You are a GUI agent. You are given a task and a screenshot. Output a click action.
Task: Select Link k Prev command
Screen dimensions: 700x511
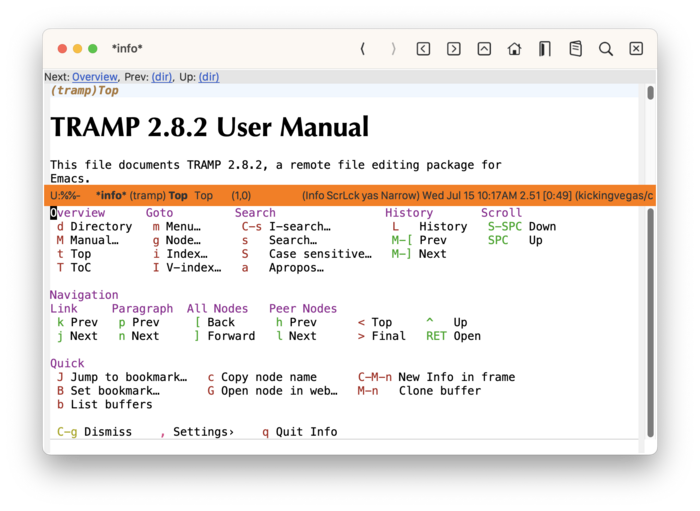tap(77, 323)
